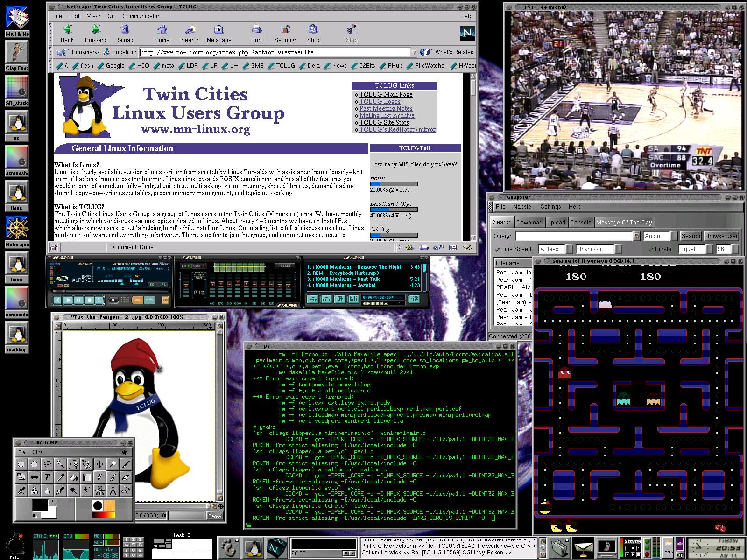Viewport: 747px width, 560px height.
Task: Select the GIMP bucket fill tool
Action: point(73,477)
